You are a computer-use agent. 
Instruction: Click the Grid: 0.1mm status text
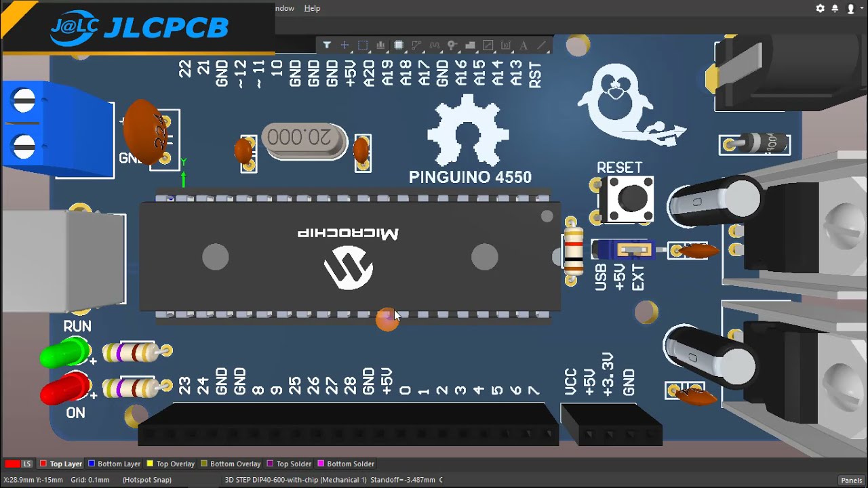(x=90, y=480)
